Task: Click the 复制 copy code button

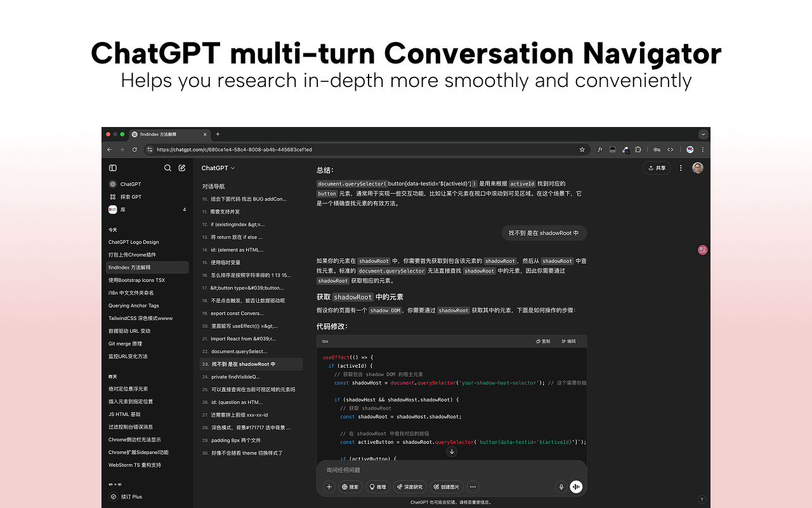Action: click(543, 341)
